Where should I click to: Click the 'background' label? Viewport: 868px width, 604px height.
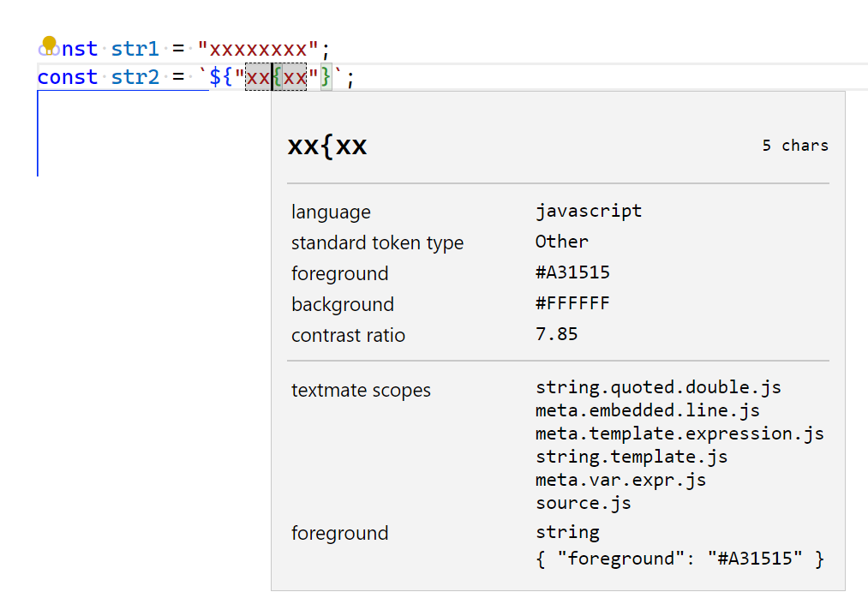(x=343, y=304)
